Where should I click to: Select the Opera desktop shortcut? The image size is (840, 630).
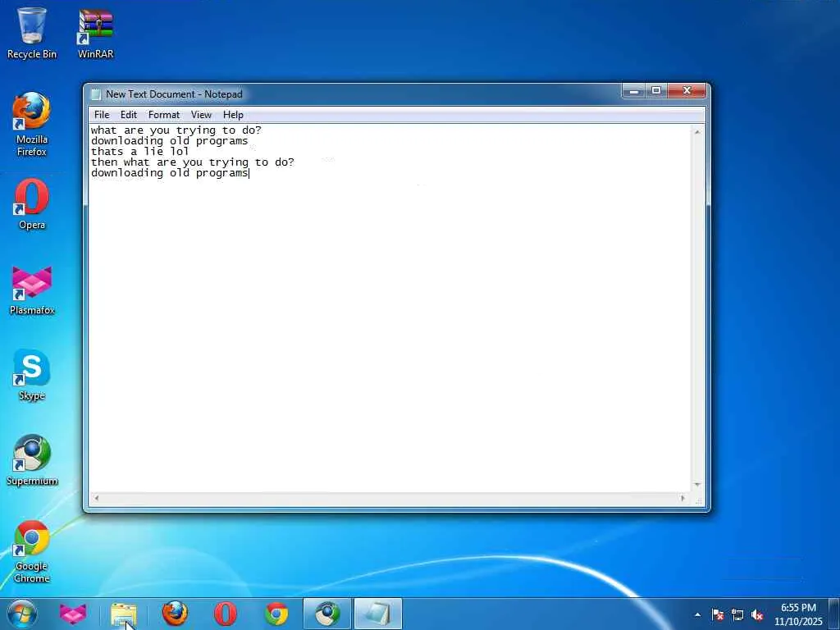click(32, 204)
